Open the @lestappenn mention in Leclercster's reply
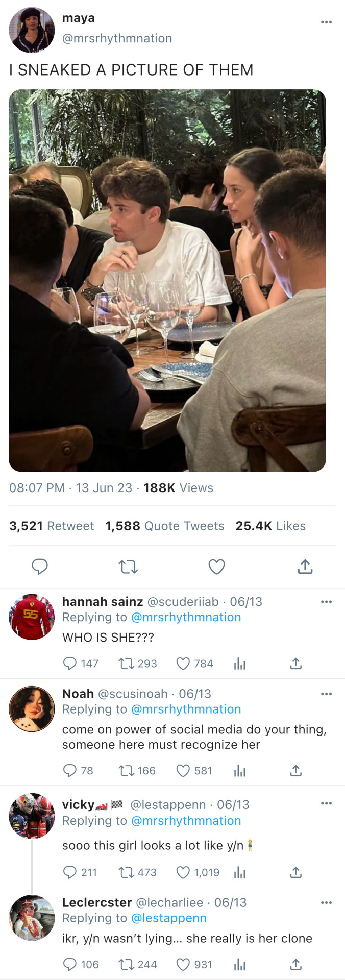 point(169,918)
